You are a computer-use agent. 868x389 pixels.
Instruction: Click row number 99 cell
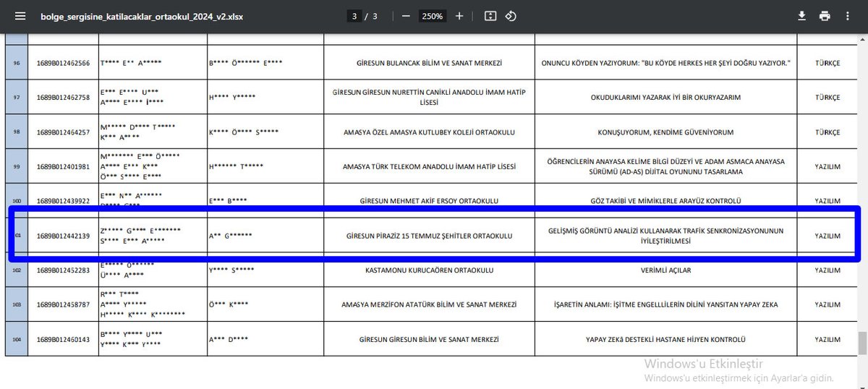tap(17, 166)
